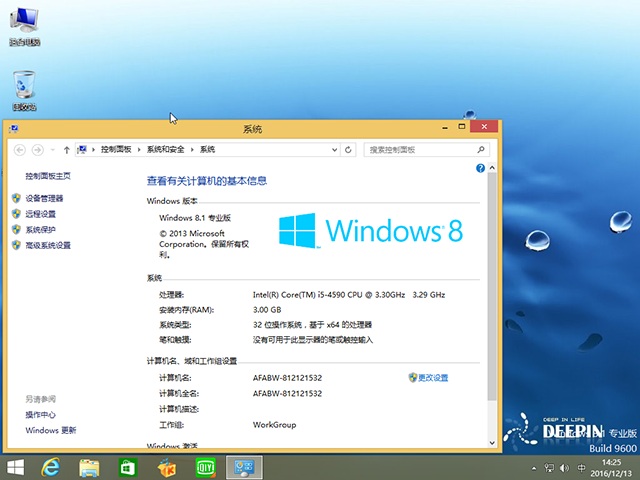Viewport: 640px width, 480px height.
Task: Open the This PC desktop icon
Action: (x=24, y=26)
